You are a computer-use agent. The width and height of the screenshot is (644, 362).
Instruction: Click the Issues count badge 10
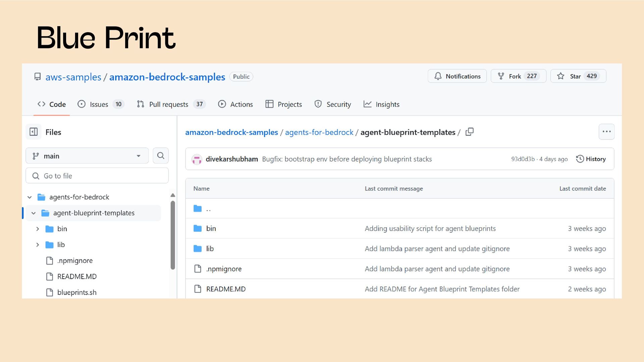tap(118, 104)
